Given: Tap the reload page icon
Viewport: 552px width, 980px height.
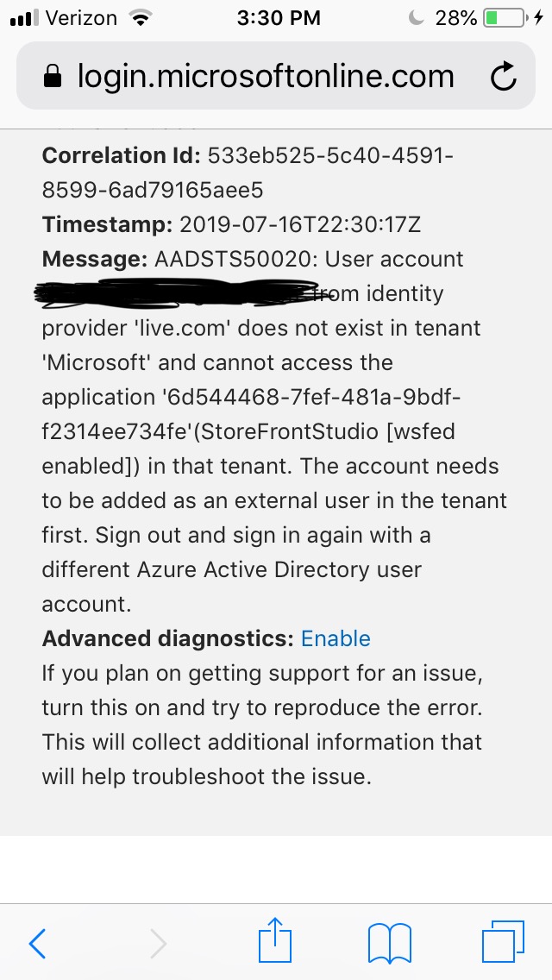Looking at the screenshot, I should click(x=503, y=78).
